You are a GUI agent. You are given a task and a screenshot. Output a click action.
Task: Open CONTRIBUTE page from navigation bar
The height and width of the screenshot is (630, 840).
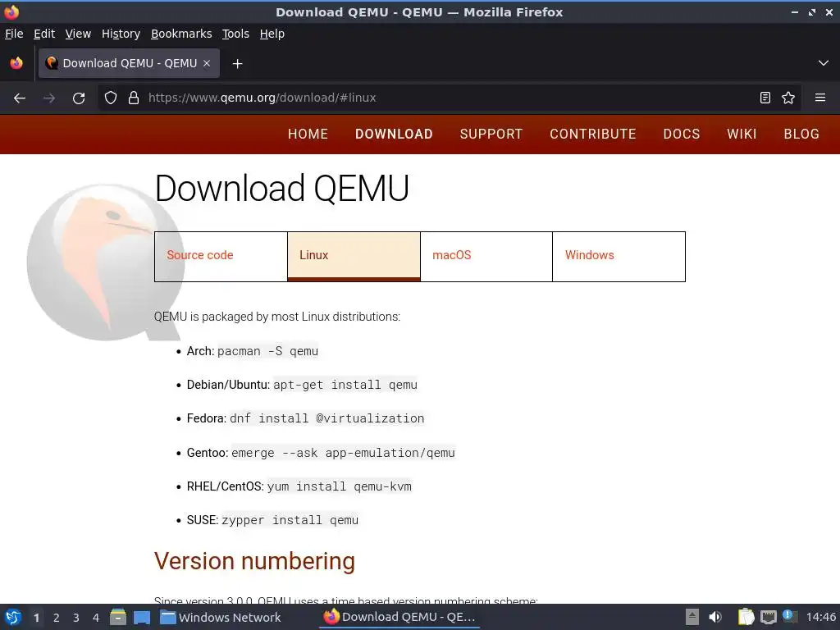click(593, 134)
